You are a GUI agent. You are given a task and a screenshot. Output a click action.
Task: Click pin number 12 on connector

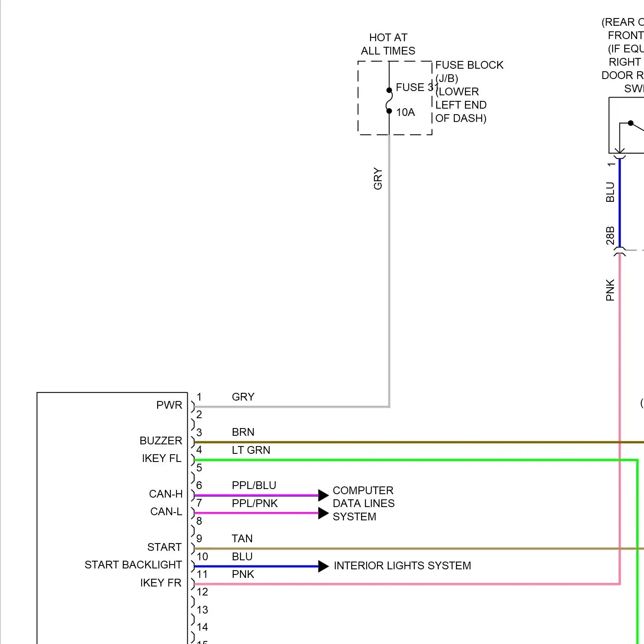coord(202,592)
